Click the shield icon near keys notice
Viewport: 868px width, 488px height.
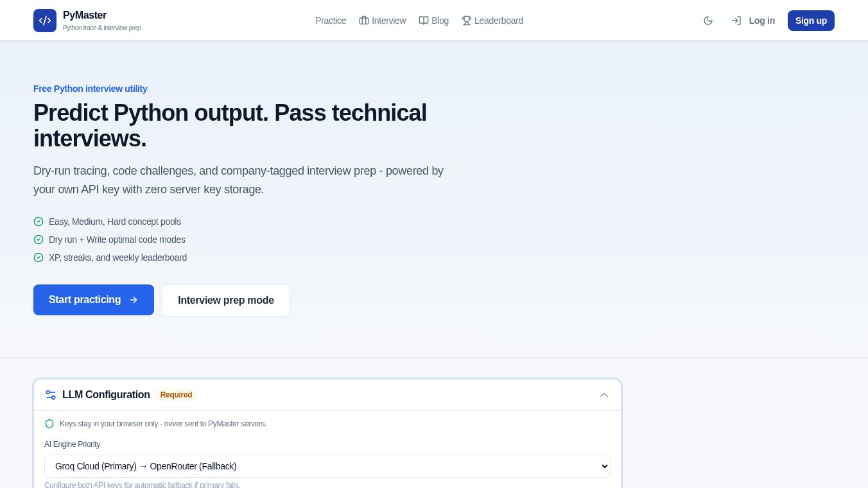(x=49, y=424)
